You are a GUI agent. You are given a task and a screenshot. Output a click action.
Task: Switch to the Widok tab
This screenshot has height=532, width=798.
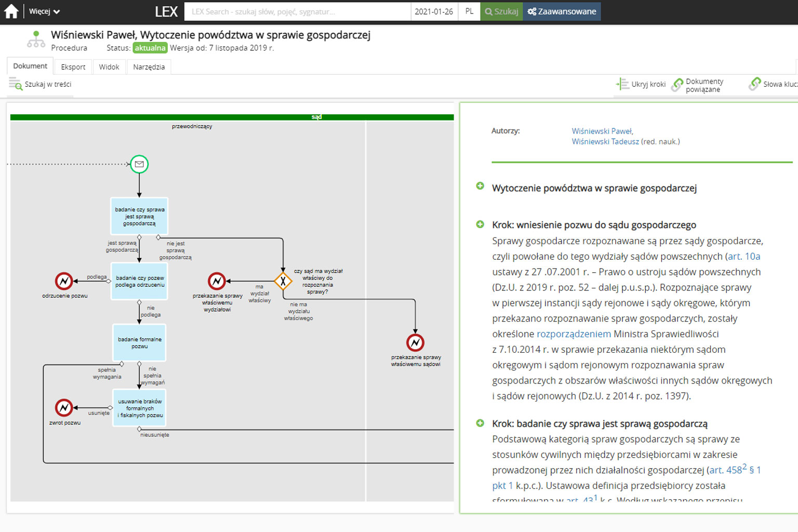[x=109, y=67]
